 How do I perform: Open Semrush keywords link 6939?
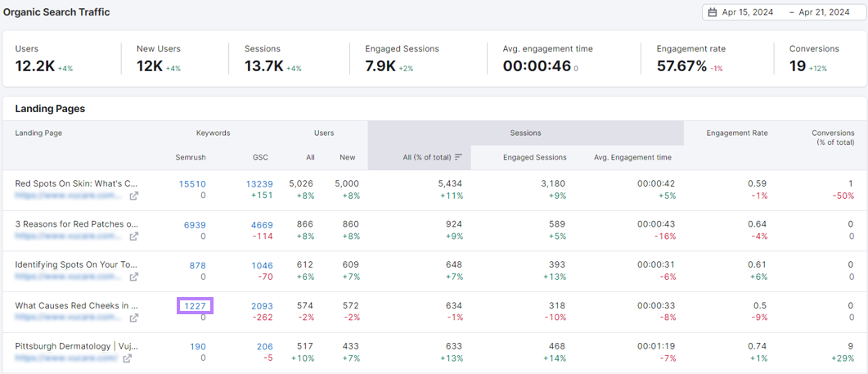(x=195, y=225)
